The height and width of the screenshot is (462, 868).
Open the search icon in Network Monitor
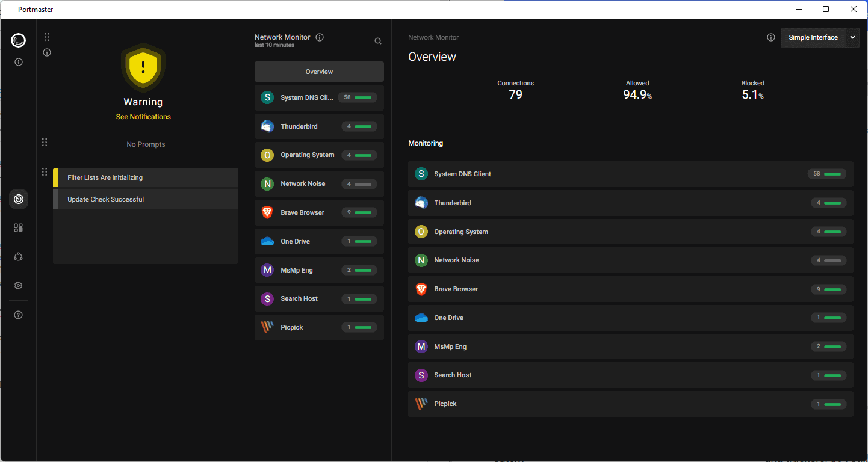tap(377, 41)
